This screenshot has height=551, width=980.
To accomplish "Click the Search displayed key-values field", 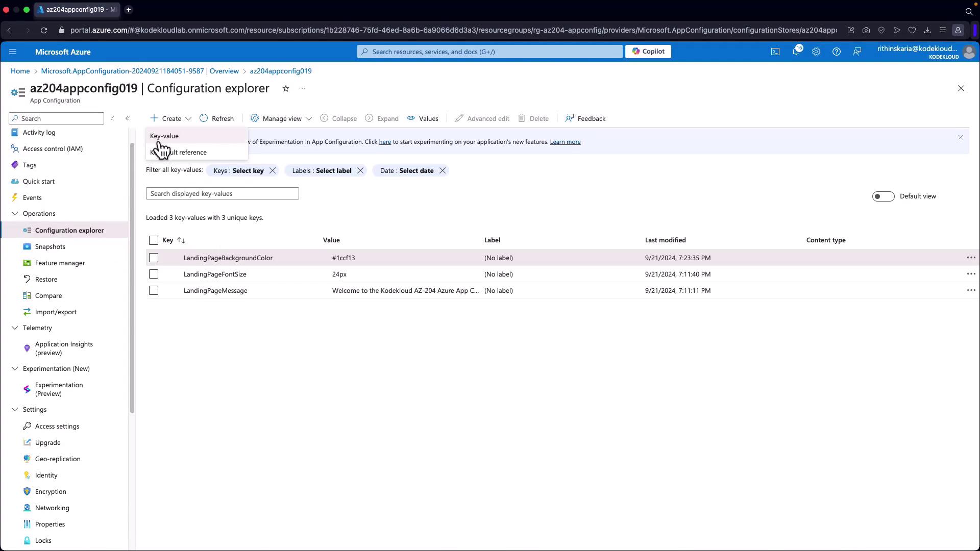I will (222, 194).
